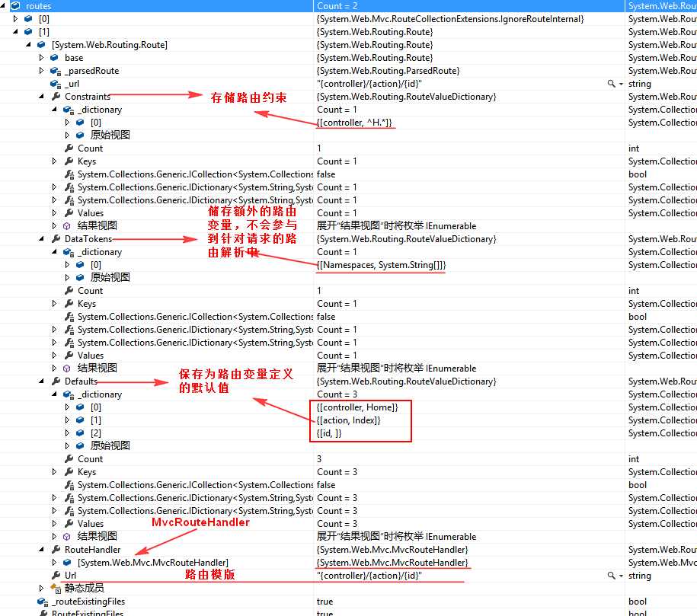
Task: Collapse the RouteHandler property
Action: pyautogui.click(x=41, y=549)
